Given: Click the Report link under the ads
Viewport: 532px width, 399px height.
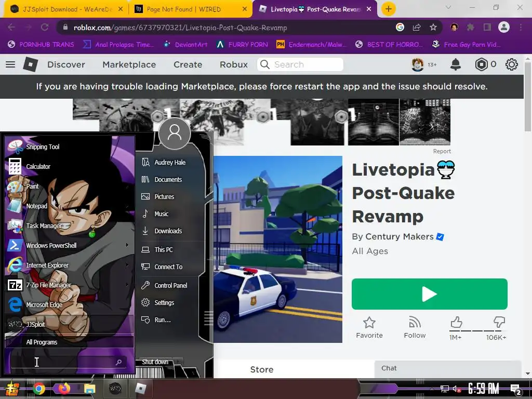Looking at the screenshot, I should pyautogui.click(x=442, y=151).
